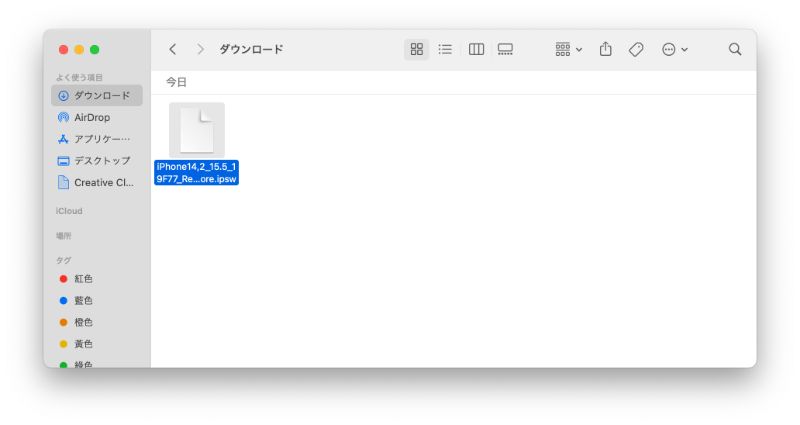
Task: Zoom the Finder window with green button
Action: click(x=95, y=49)
